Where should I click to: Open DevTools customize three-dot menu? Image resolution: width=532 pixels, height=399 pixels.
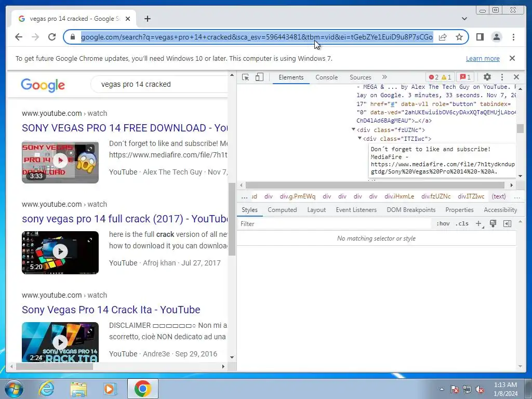(502, 77)
